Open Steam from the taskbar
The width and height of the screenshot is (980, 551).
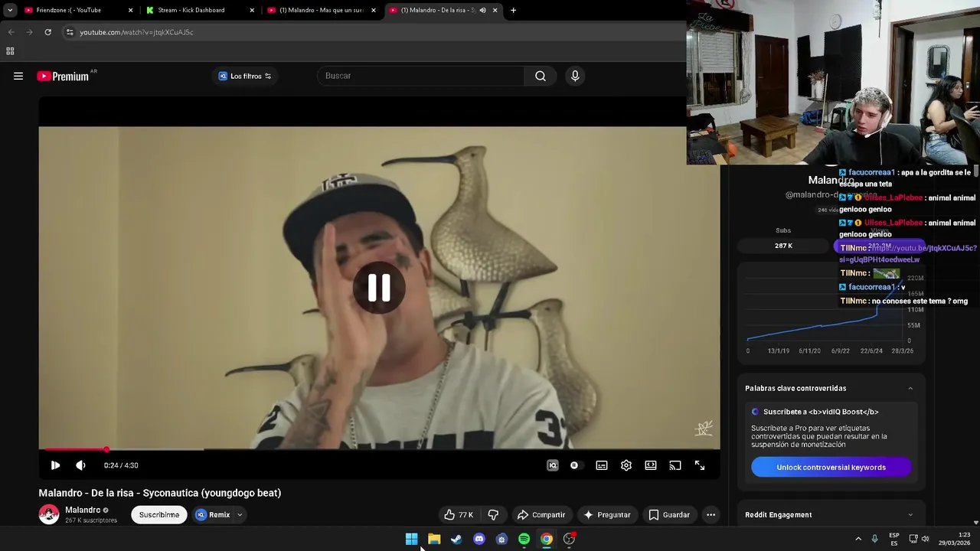point(456,539)
